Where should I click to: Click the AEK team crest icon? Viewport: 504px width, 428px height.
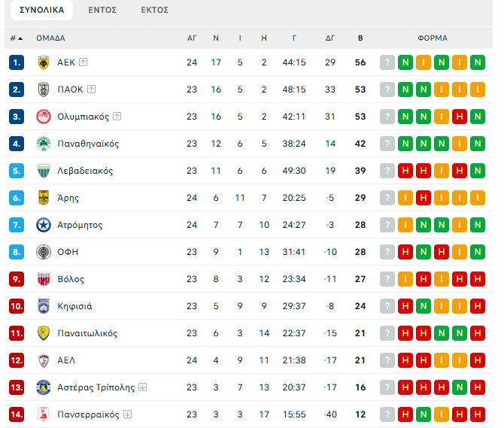click(43, 62)
